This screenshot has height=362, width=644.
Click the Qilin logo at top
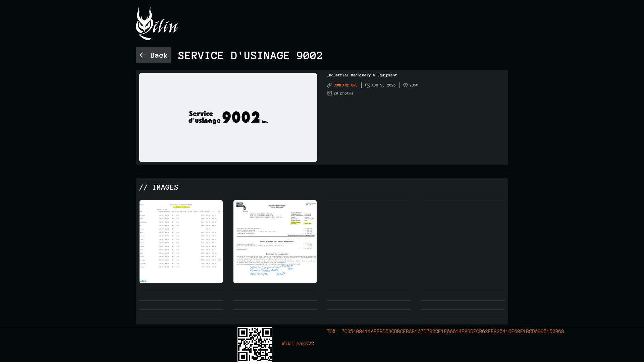[x=157, y=23]
